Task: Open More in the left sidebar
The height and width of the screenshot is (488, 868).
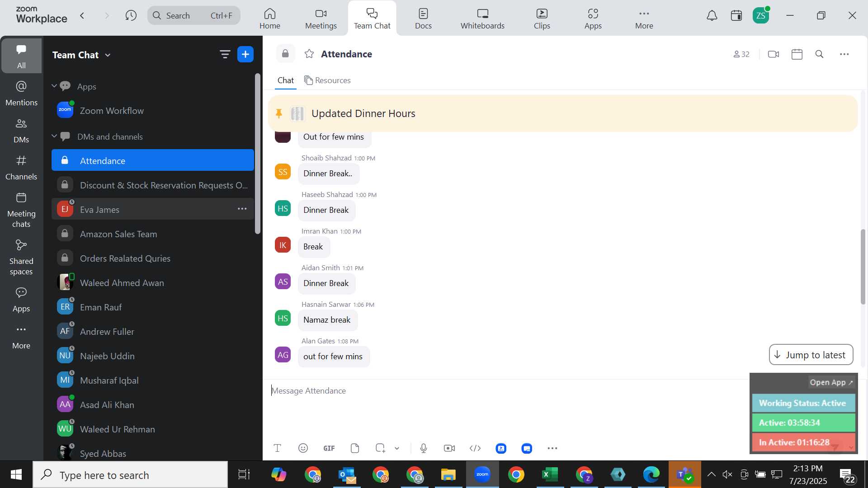Action: point(21,337)
